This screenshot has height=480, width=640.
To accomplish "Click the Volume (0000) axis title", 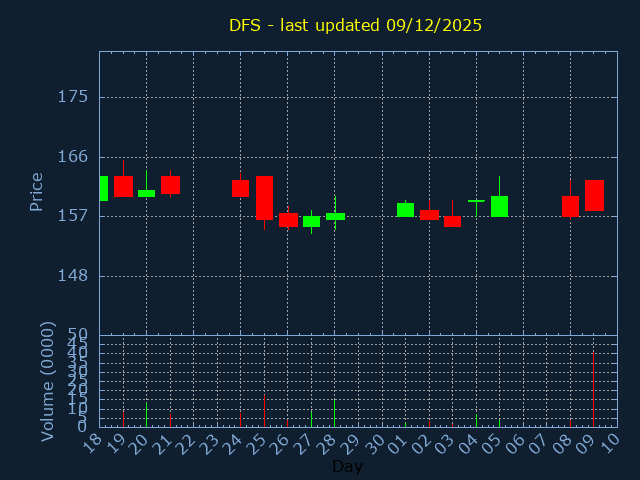I will coord(47,382).
